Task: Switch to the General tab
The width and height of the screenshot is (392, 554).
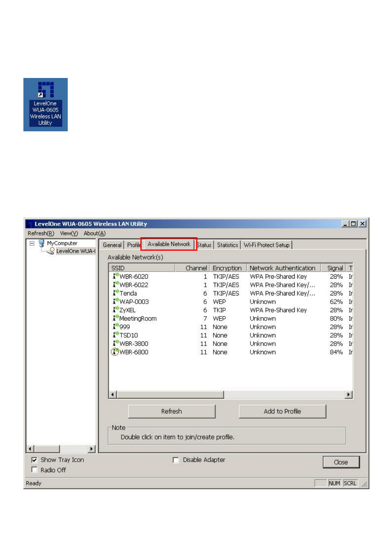Action: click(112, 245)
